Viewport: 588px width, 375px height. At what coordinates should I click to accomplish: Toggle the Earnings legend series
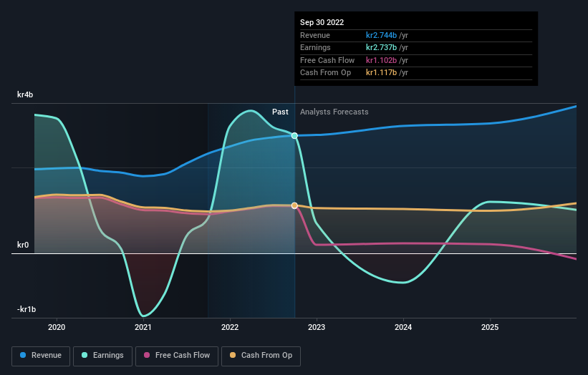click(x=102, y=356)
